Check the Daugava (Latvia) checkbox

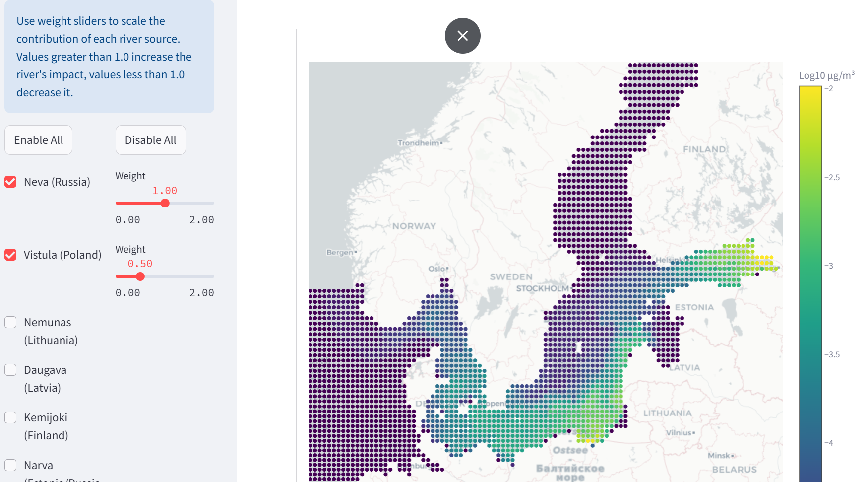point(10,370)
